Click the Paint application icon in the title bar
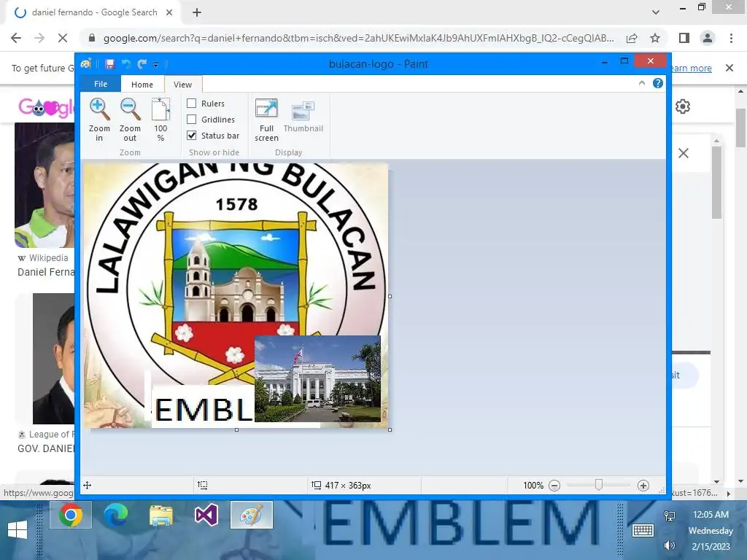Screen dimensions: 747x560 (86, 64)
